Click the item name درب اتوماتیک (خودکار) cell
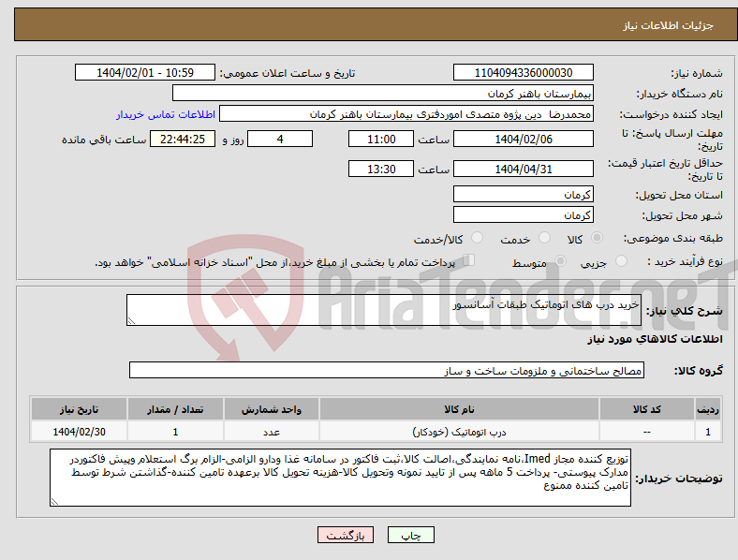The width and height of the screenshot is (738, 560). click(459, 432)
